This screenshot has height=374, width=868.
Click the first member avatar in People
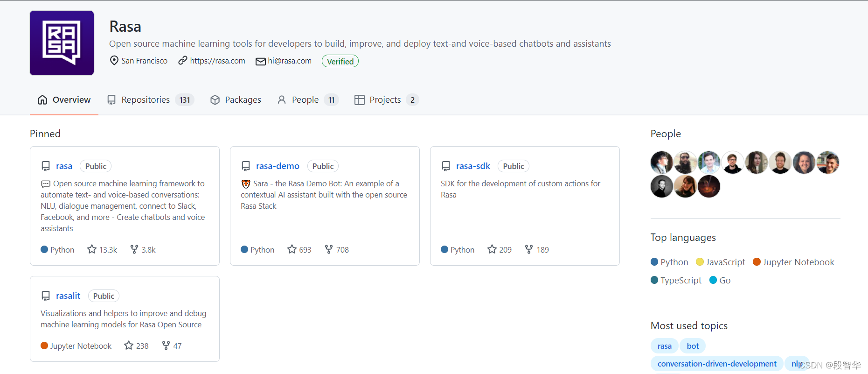click(662, 162)
